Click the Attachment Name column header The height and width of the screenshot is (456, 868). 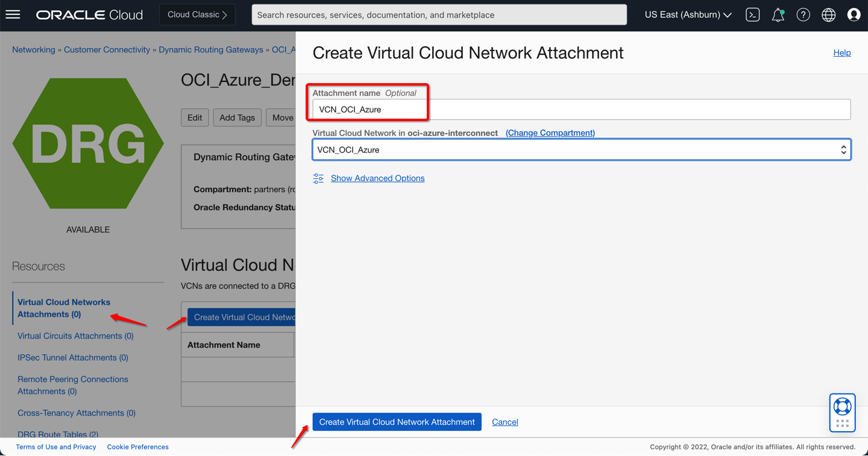click(224, 345)
